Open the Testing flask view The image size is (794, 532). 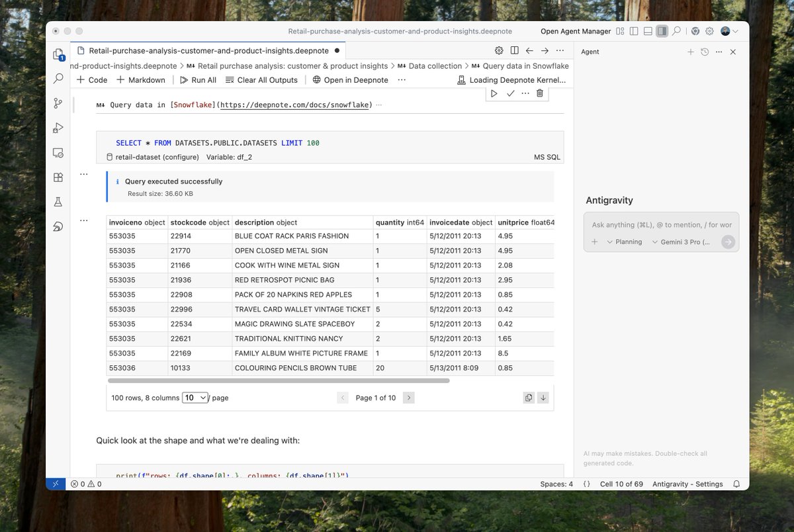58,202
